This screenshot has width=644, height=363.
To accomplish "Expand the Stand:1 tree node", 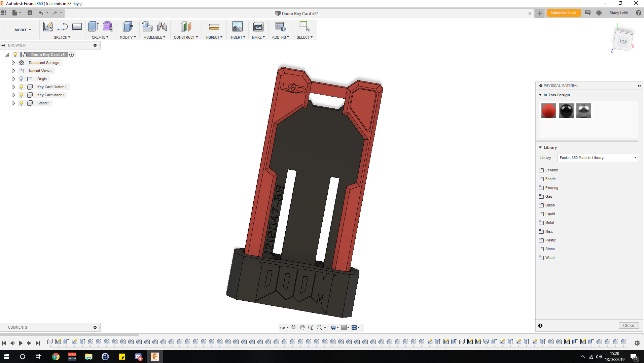I will (x=13, y=103).
